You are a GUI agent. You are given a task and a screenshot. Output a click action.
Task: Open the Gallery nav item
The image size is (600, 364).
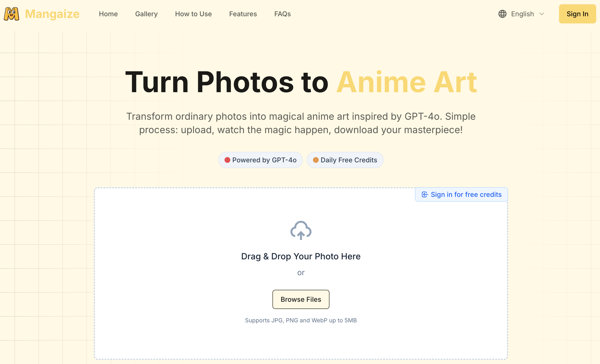146,14
